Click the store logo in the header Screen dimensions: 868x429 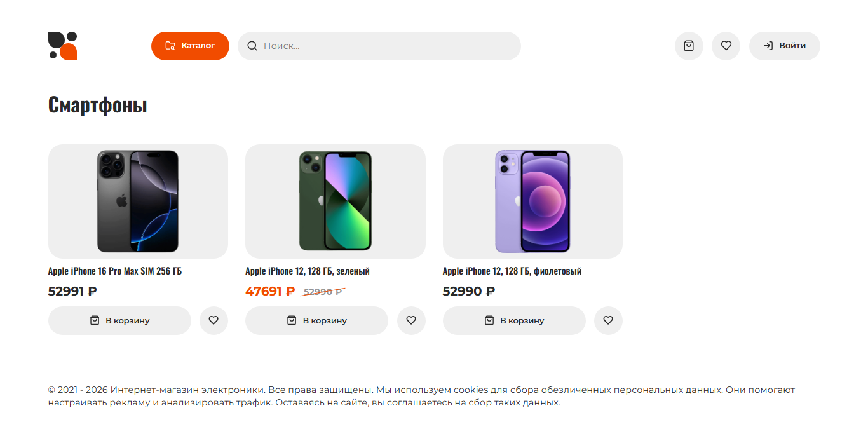pyautogui.click(x=63, y=46)
